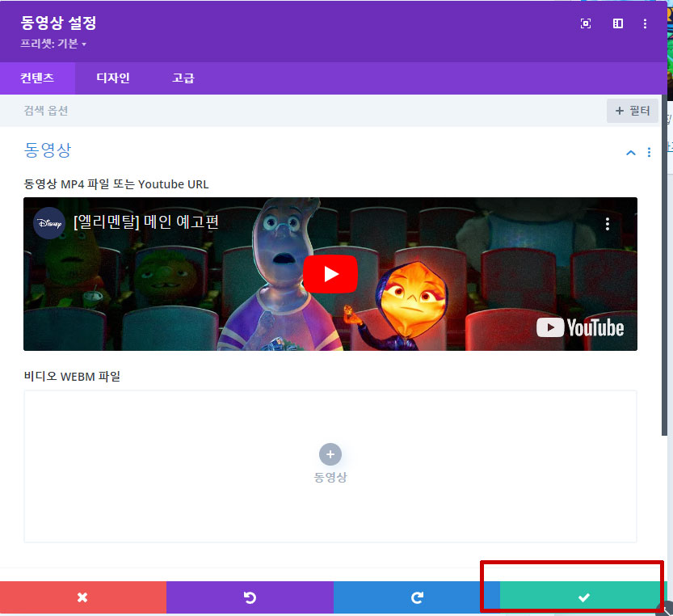This screenshot has width=673, height=616.
Task: Open the [엘리멘탈] 메인 예고편 video title
Action: pos(146,222)
